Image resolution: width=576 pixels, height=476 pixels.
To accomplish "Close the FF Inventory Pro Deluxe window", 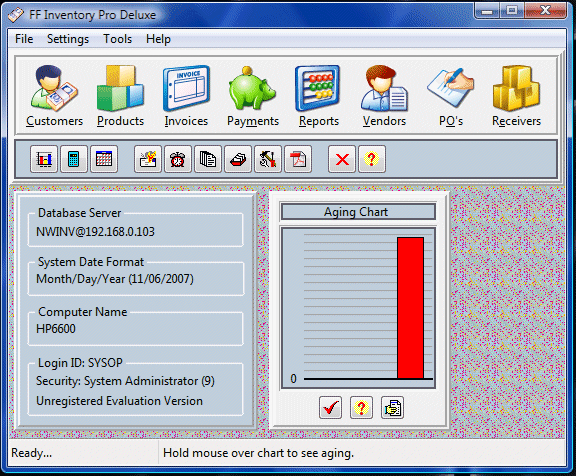I will (546, 11).
